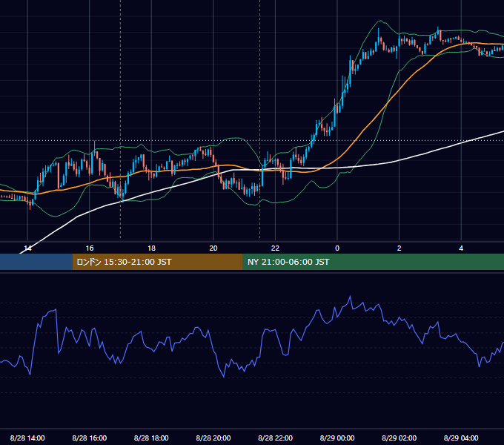Click the lowest trough of the blue oscillator line
The width and height of the screenshot is (504, 445).
click(x=224, y=377)
